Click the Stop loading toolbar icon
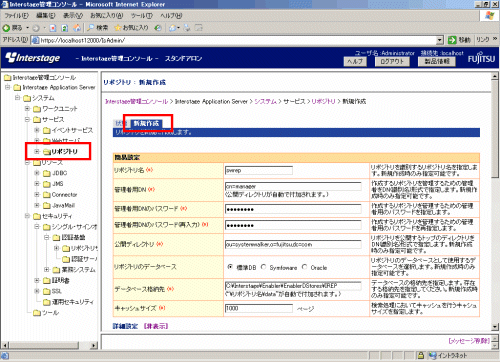Viewport: 500px width, 362px height. pyautogui.click(x=53, y=28)
